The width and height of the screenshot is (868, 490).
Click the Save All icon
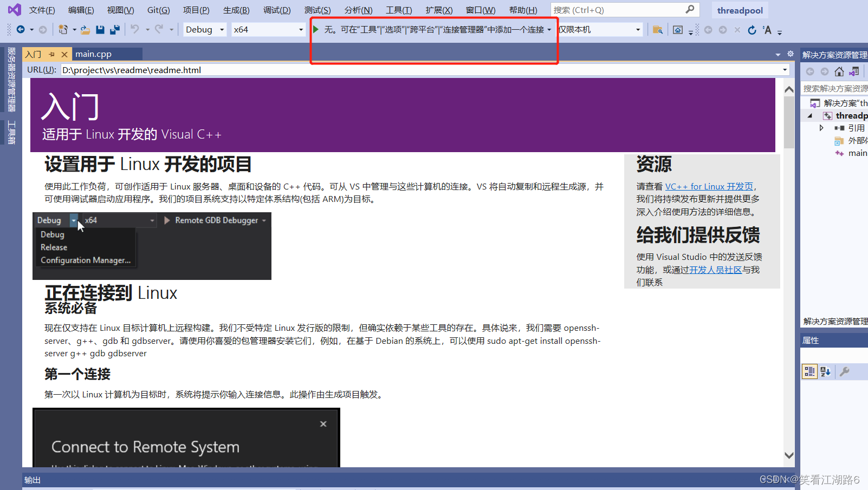(114, 30)
